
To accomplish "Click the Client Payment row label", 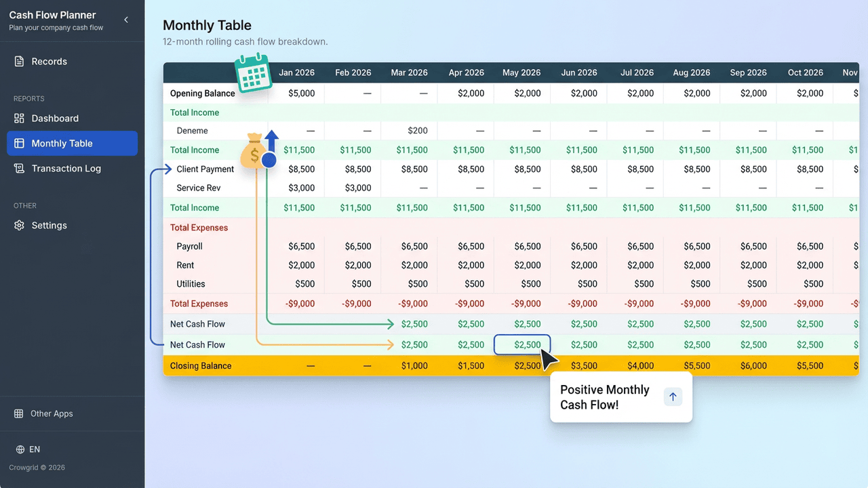I will click(205, 169).
